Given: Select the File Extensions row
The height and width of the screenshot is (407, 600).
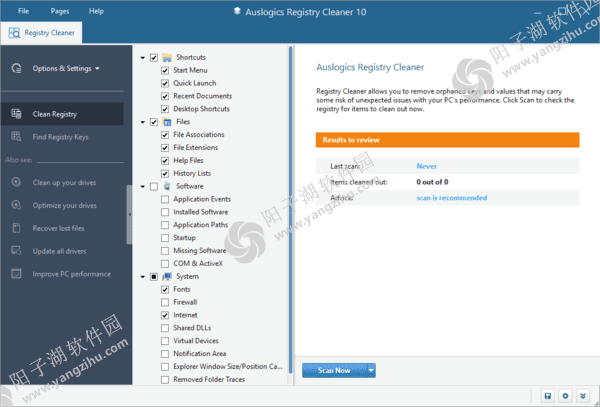Looking at the screenshot, I should point(196,148).
